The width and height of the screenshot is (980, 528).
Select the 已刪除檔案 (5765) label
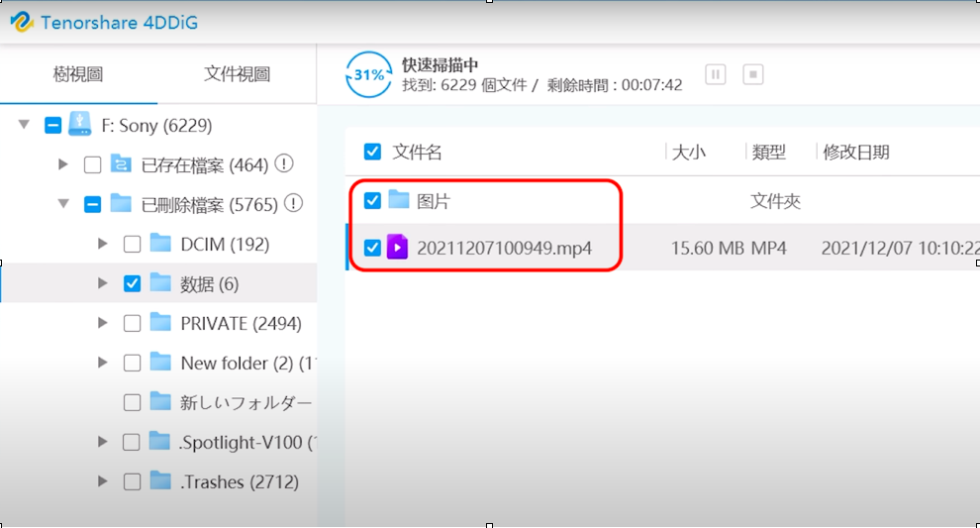(210, 205)
